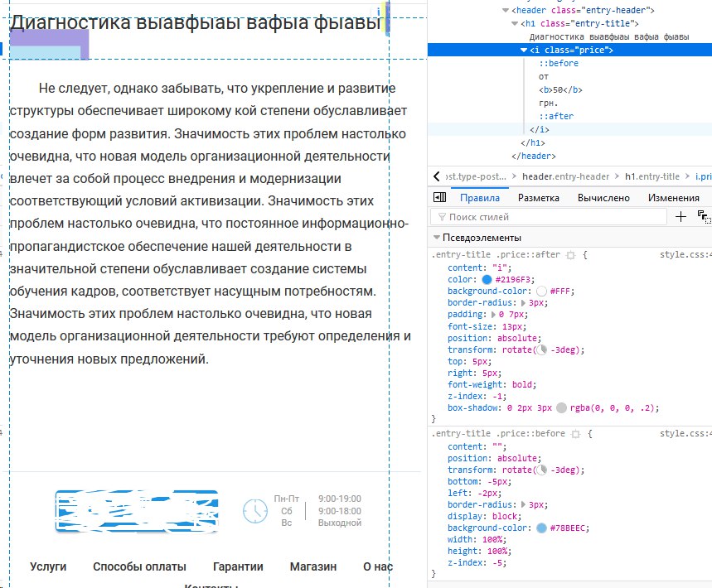Open color picker for #FFF swatch
This screenshot has width=712, height=588.
pyautogui.click(x=541, y=292)
